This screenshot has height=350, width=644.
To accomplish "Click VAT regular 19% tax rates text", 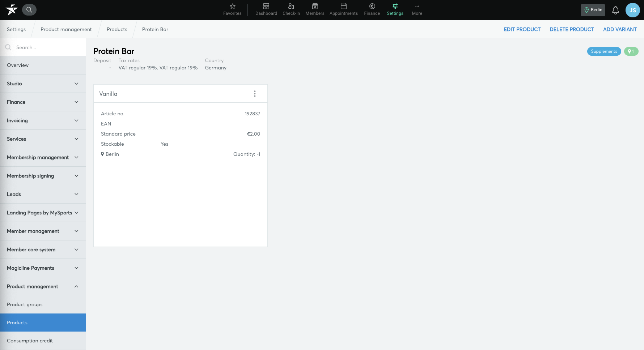I will pos(158,68).
